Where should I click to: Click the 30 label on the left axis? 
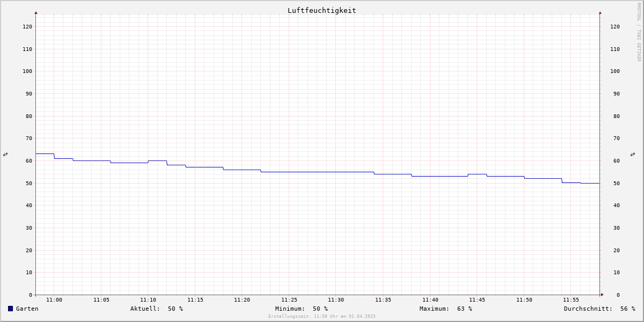point(29,228)
